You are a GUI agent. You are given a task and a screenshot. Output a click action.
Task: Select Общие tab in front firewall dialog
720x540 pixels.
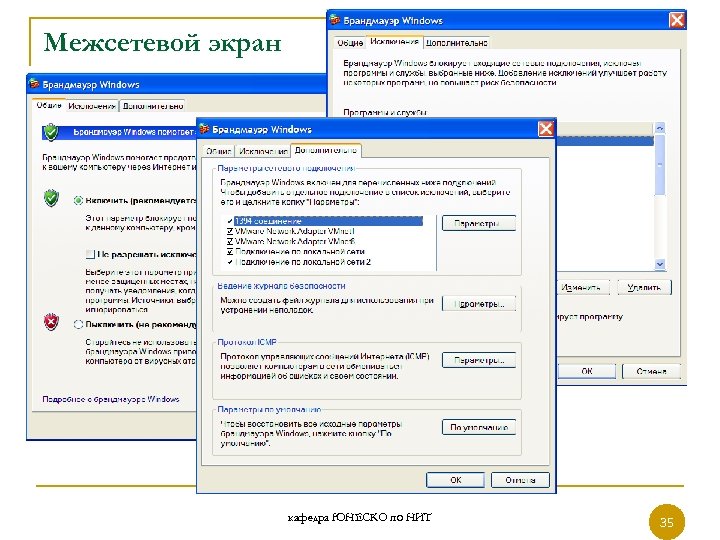tap(218, 151)
